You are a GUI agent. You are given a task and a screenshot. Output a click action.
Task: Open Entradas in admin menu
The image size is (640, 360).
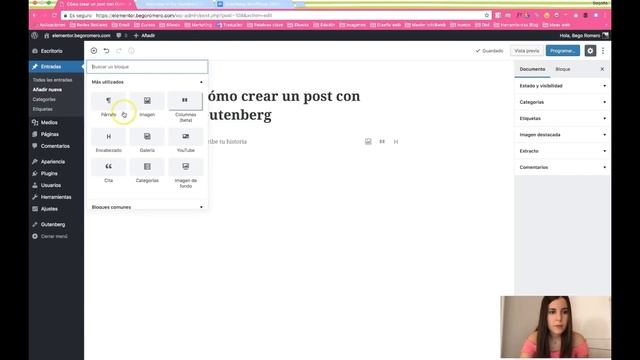point(56,67)
